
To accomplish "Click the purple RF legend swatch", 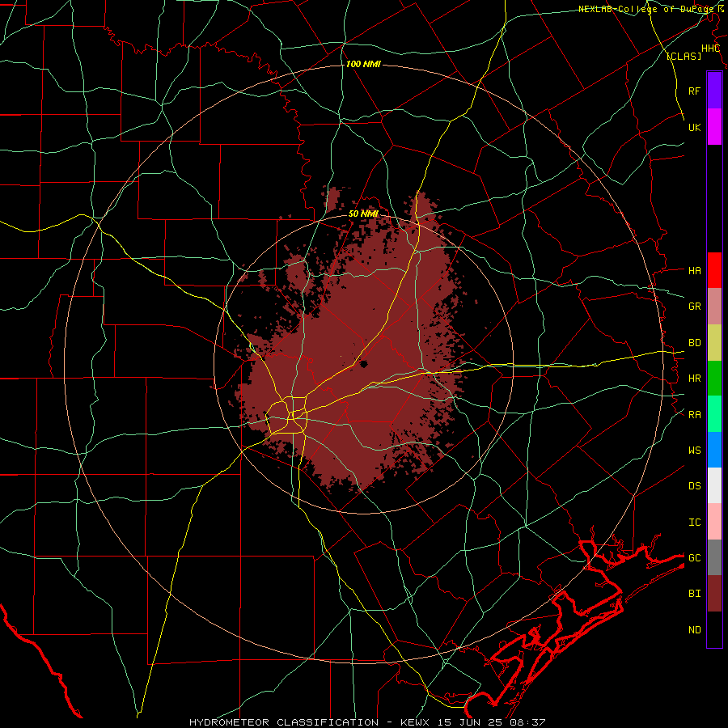I will (714, 91).
